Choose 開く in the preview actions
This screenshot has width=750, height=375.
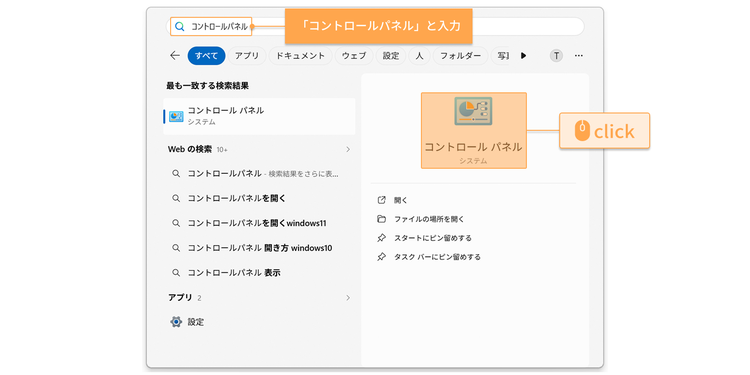point(401,200)
